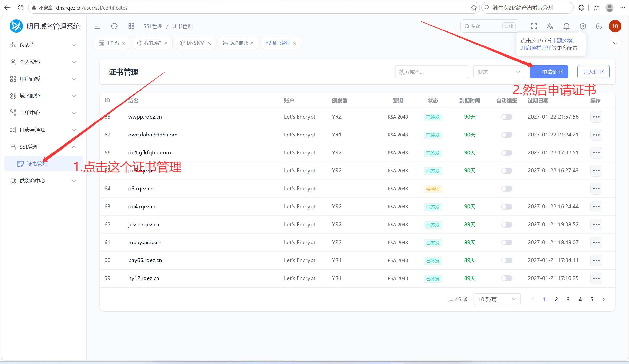This screenshot has height=364, width=629.
Task: Toggle auto-renew for de1.gfkfqtcx.com
Action: 507,153
